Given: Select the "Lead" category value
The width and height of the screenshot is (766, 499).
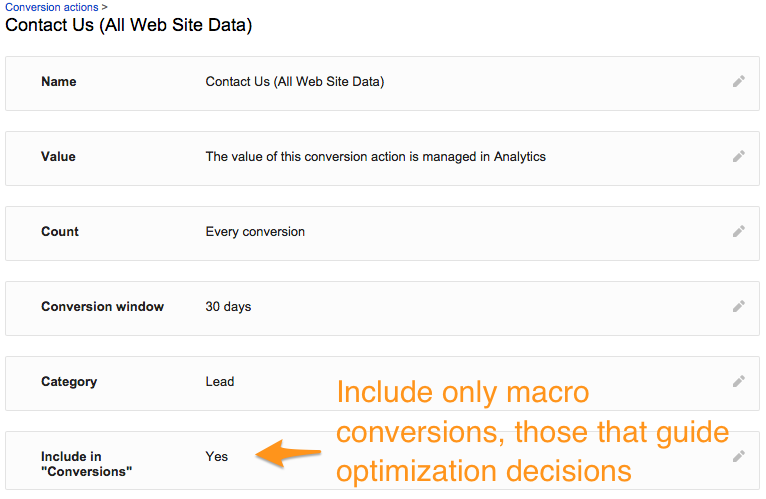Looking at the screenshot, I should 220,381.
